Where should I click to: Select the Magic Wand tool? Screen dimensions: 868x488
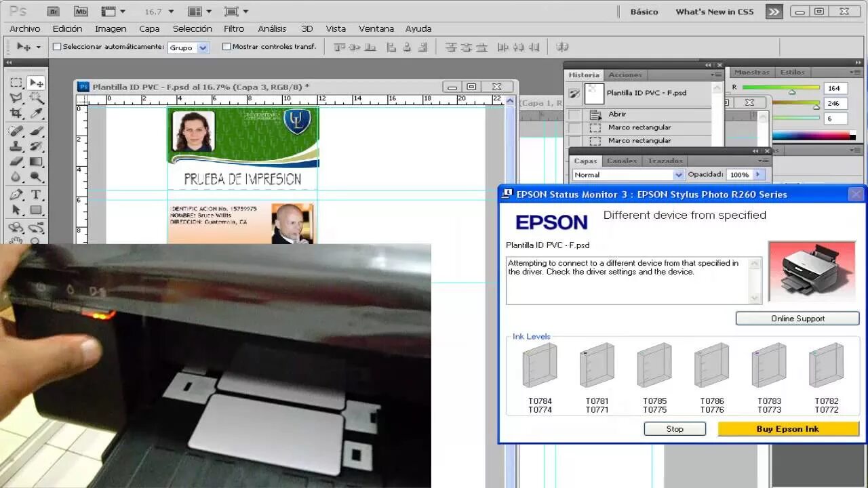point(37,98)
